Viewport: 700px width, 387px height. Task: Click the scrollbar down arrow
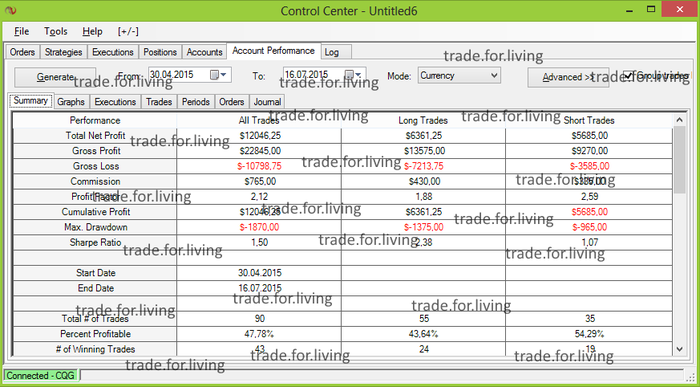pos(679,349)
